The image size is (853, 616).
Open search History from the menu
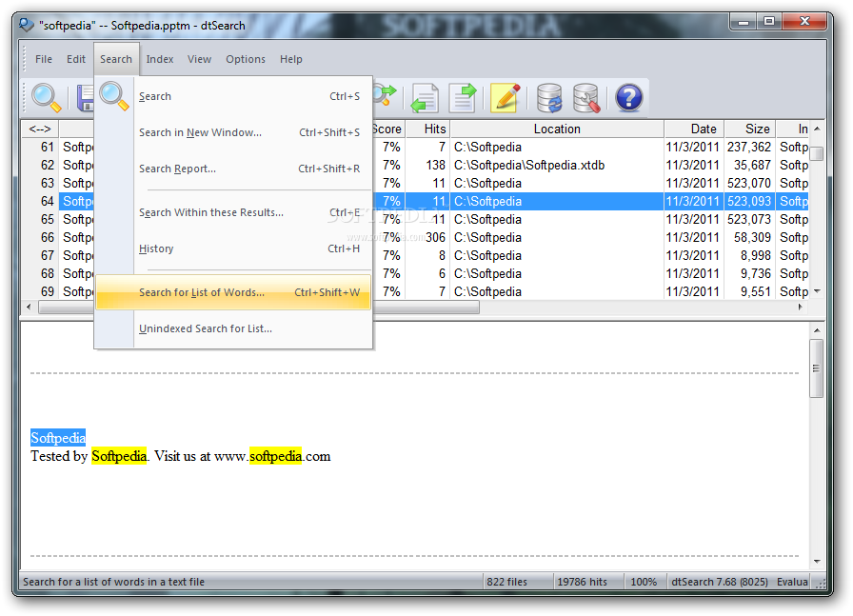233,248
